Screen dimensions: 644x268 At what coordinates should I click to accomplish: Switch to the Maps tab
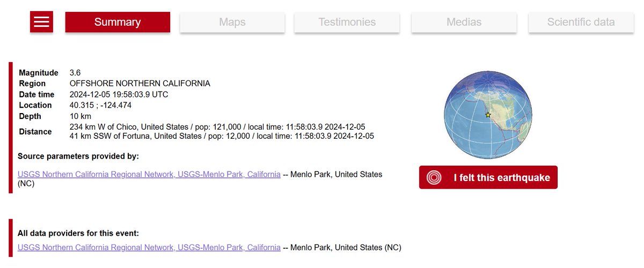point(232,22)
